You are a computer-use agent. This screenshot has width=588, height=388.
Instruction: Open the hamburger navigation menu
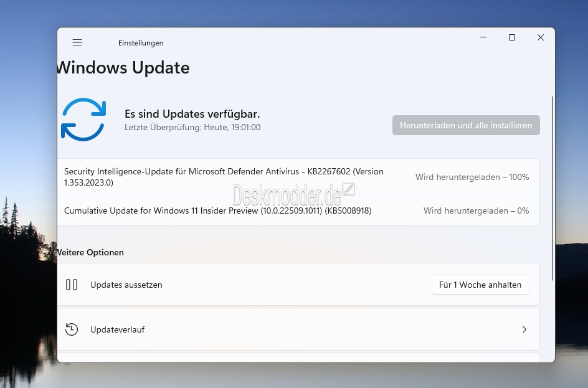(x=77, y=42)
